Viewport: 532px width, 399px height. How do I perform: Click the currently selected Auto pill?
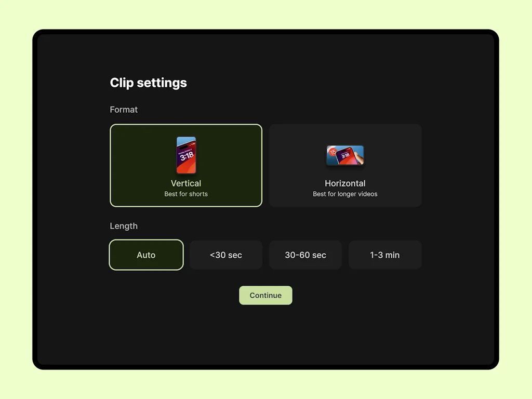(146, 255)
